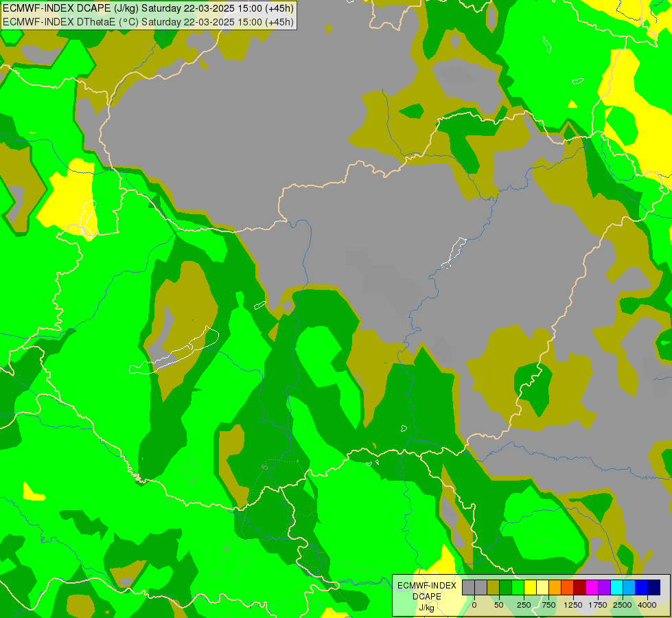Click the legend label 0

point(474,605)
